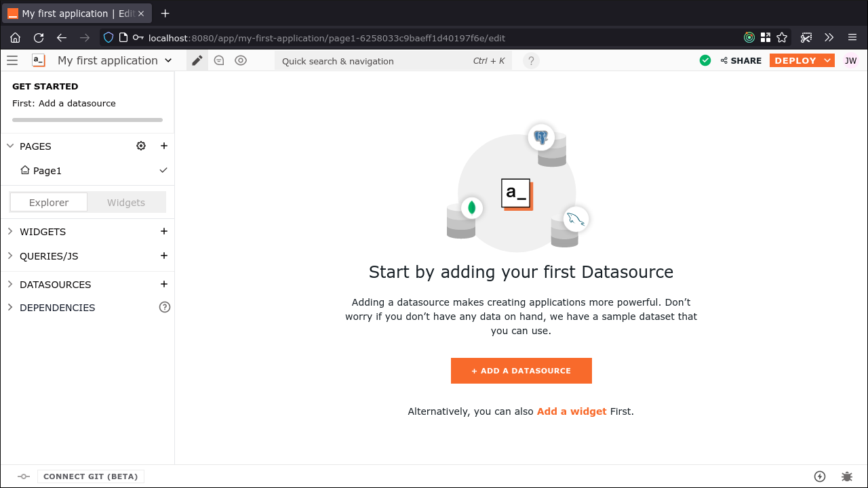Image resolution: width=868 pixels, height=488 pixels.
Task: Open the hamburger sidebar menu
Action: [x=12, y=60]
